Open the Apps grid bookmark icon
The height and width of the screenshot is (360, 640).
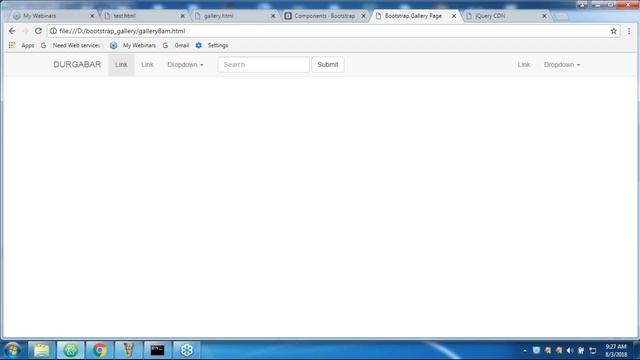(12, 45)
